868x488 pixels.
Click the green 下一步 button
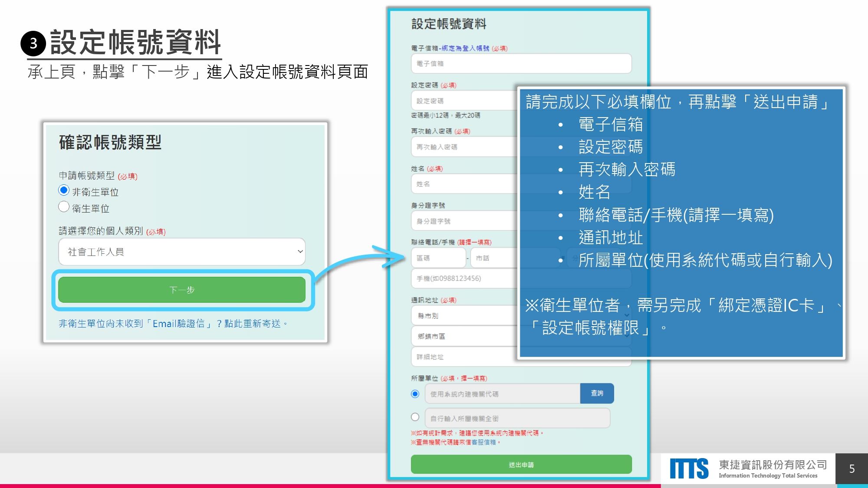coord(182,290)
